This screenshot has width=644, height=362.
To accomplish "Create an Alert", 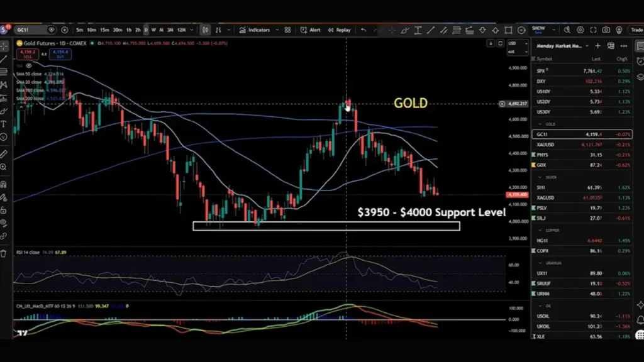I will click(311, 30).
